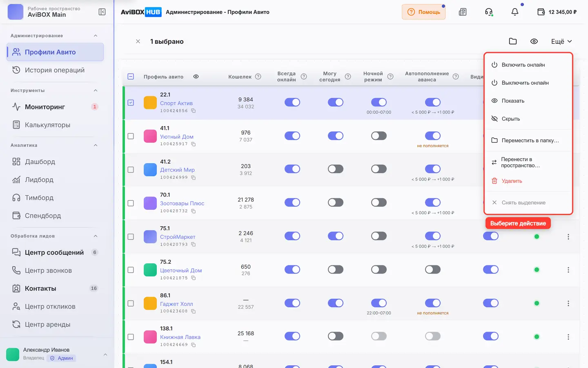Disable Всегда онлайн for Зоотовары Плюс
This screenshot has width=588, height=368.
click(x=292, y=202)
